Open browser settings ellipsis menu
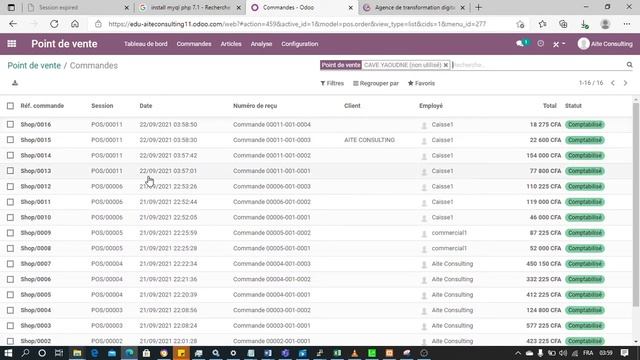This screenshot has width=640, height=360. click(627, 24)
